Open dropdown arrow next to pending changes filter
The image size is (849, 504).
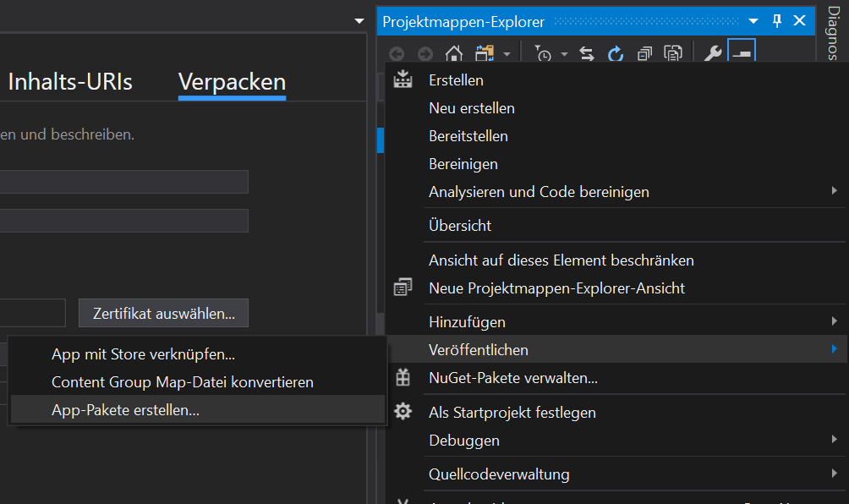(x=564, y=54)
